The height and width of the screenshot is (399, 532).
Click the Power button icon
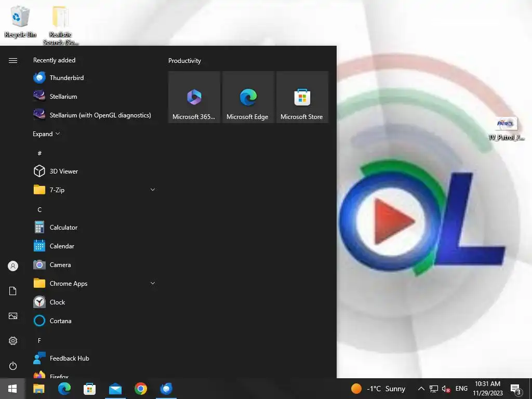(13, 366)
